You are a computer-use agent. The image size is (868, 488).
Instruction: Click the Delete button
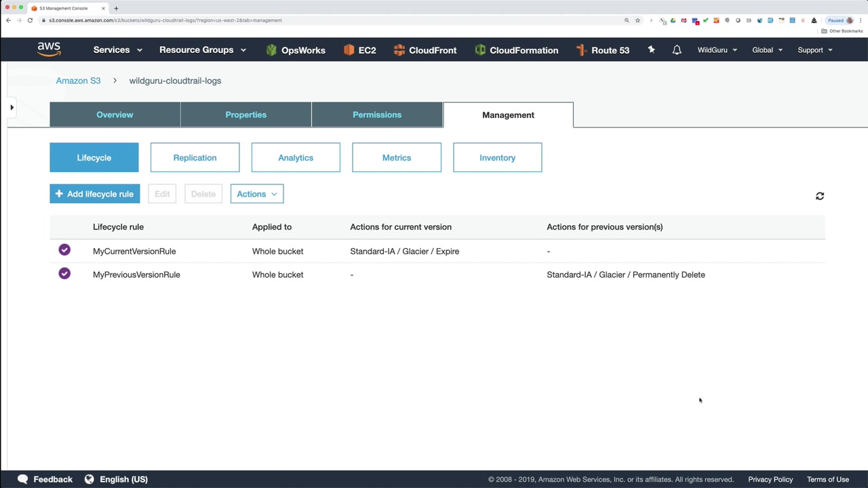(203, 194)
